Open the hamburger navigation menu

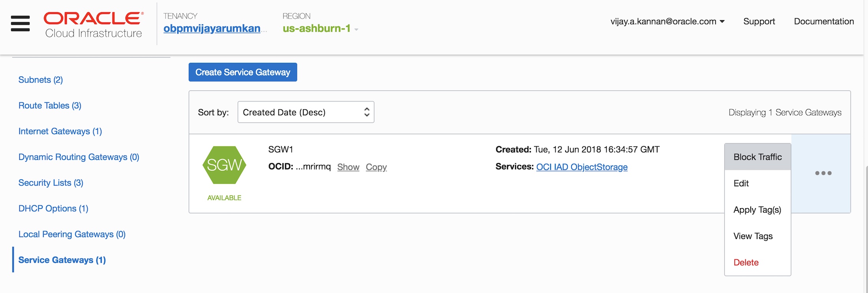(x=20, y=23)
